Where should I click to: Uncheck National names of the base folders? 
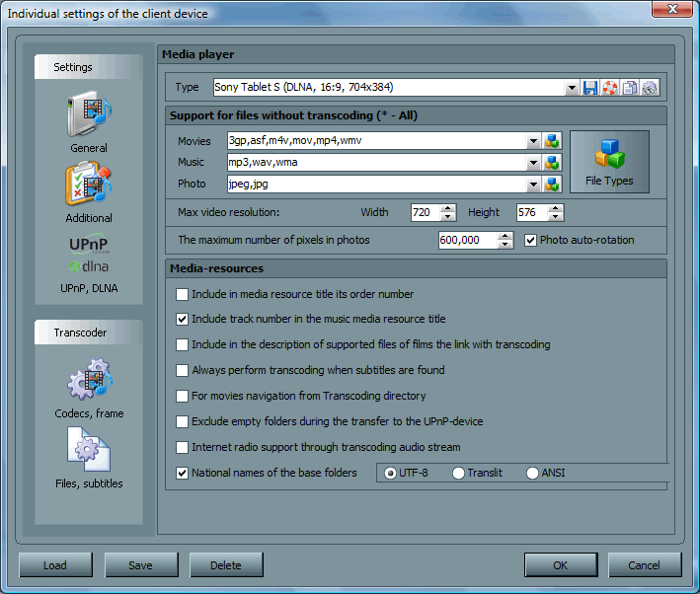[x=182, y=473]
